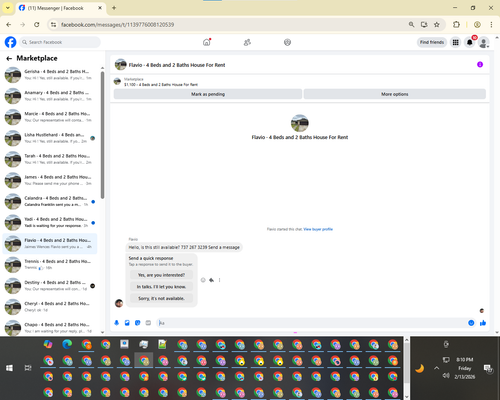Launch Microsoft Edge from the taskbar
Viewport: 500px width, 400px height.
point(67,344)
